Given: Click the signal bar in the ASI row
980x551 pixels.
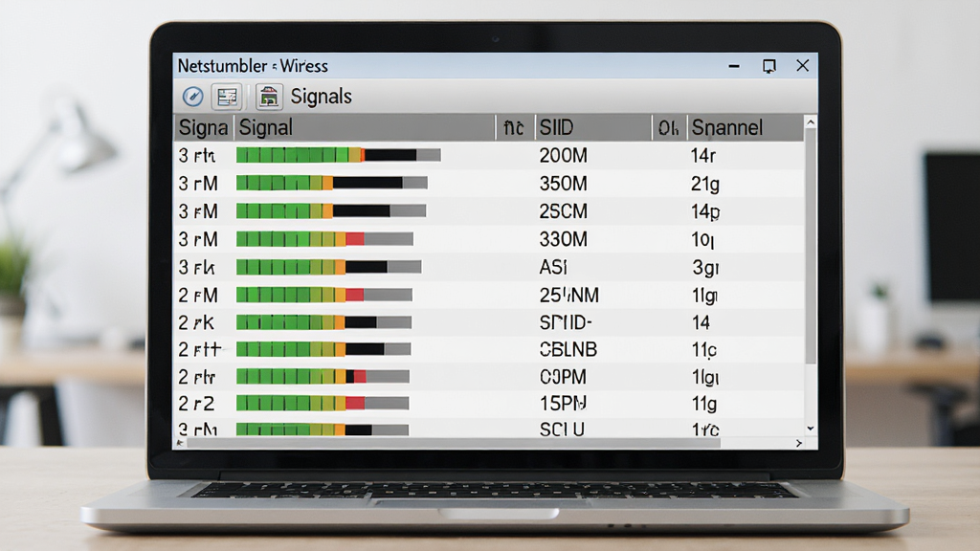Looking at the screenshot, I should tap(329, 267).
